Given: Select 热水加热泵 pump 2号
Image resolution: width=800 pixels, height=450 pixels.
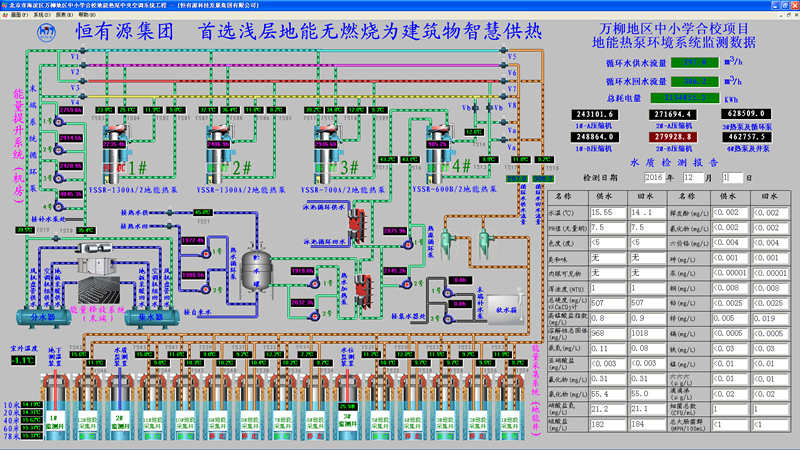Looking at the screenshot, I should (315, 316).
